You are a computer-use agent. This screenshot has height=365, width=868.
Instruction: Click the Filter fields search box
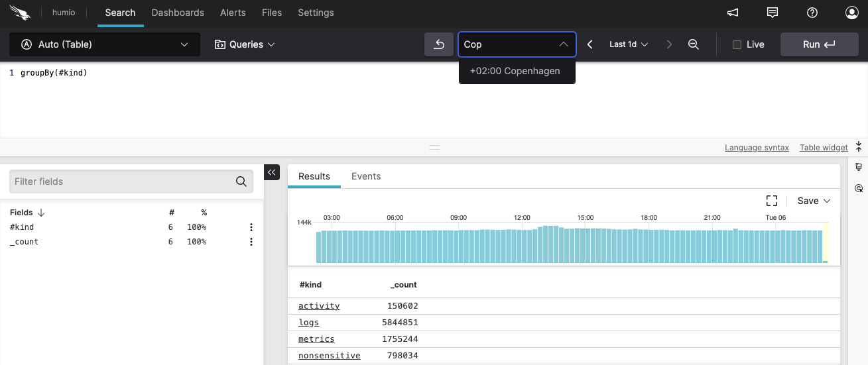123,182
